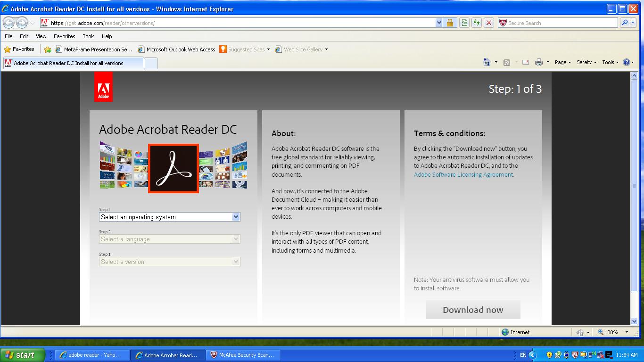The width and height of the screenshot is (644, 362).
Task: Open the Tools command bar menu
Action: (611, 62)
